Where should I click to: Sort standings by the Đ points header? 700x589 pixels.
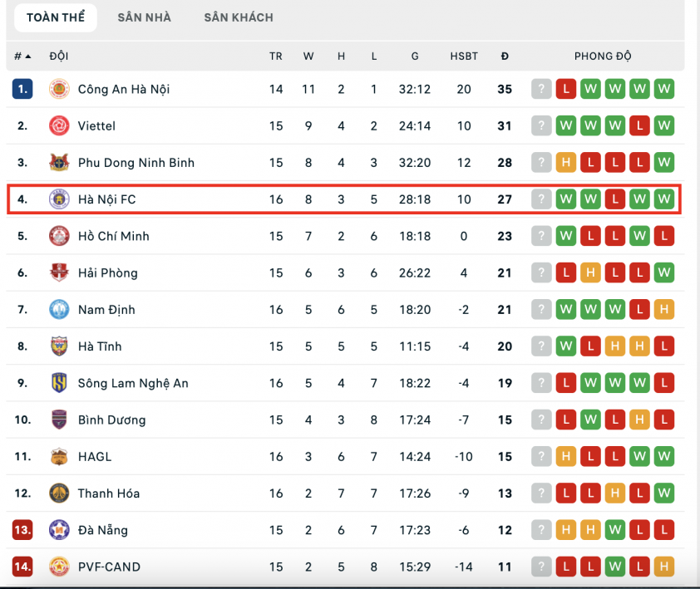[x=505, y=56]
